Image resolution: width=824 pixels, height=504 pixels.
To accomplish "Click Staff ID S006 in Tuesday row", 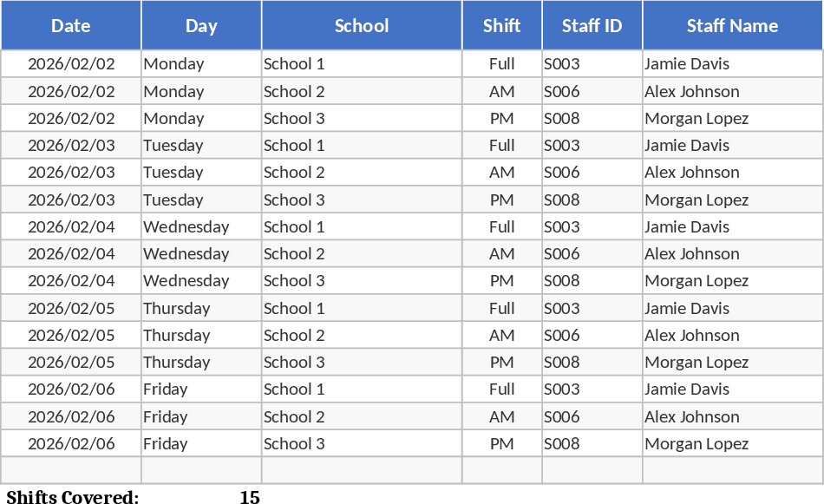I will click(562, 173).
